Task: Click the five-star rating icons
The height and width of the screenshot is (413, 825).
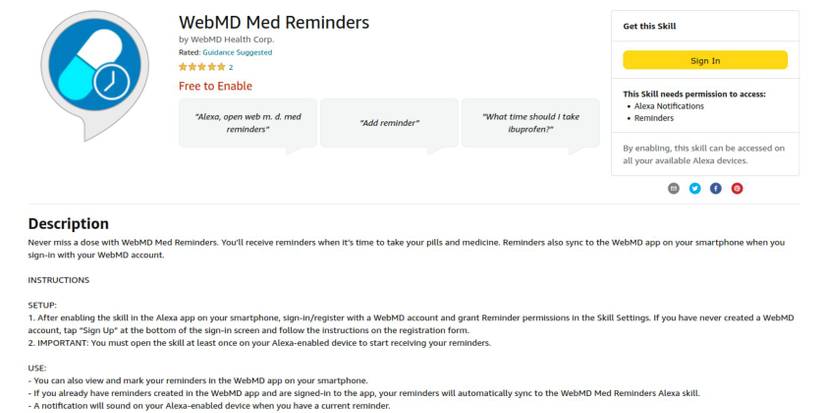Action: (x=201, y=67)
